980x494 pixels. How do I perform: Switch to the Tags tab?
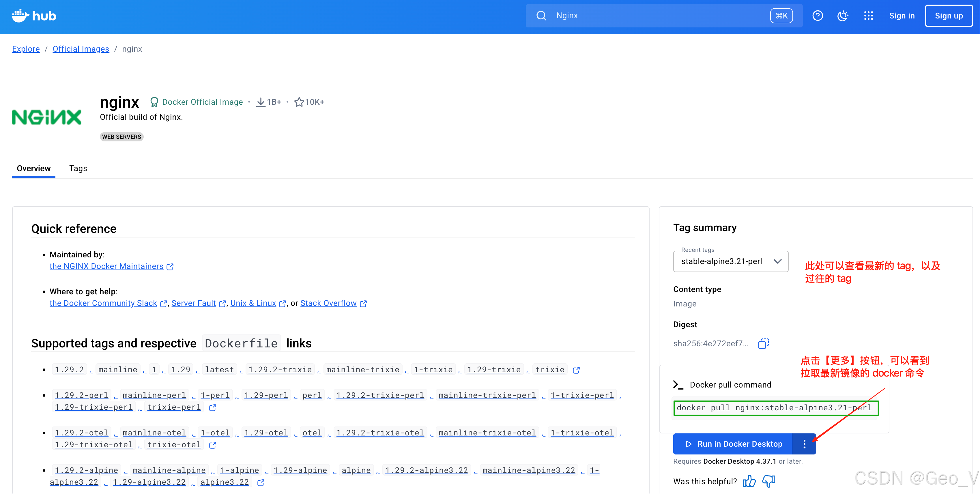(x=78, y=169)
